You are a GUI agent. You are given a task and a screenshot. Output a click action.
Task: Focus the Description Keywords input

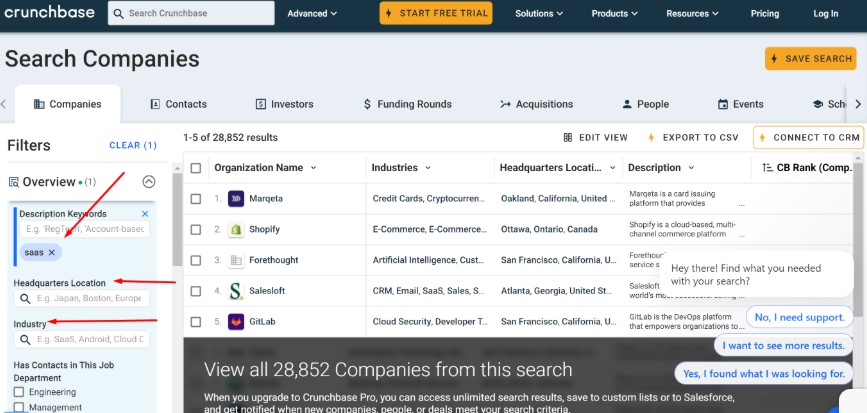tap(84, 229)
